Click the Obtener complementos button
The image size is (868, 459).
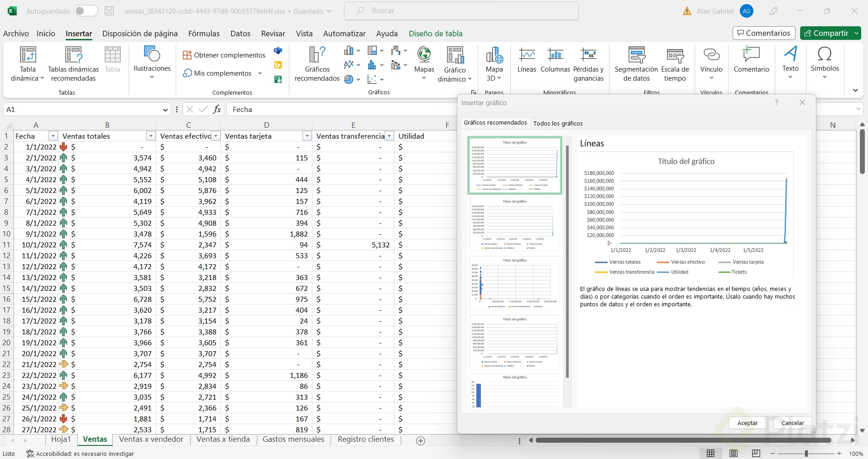pyautogui.click(x=224, y=55)
